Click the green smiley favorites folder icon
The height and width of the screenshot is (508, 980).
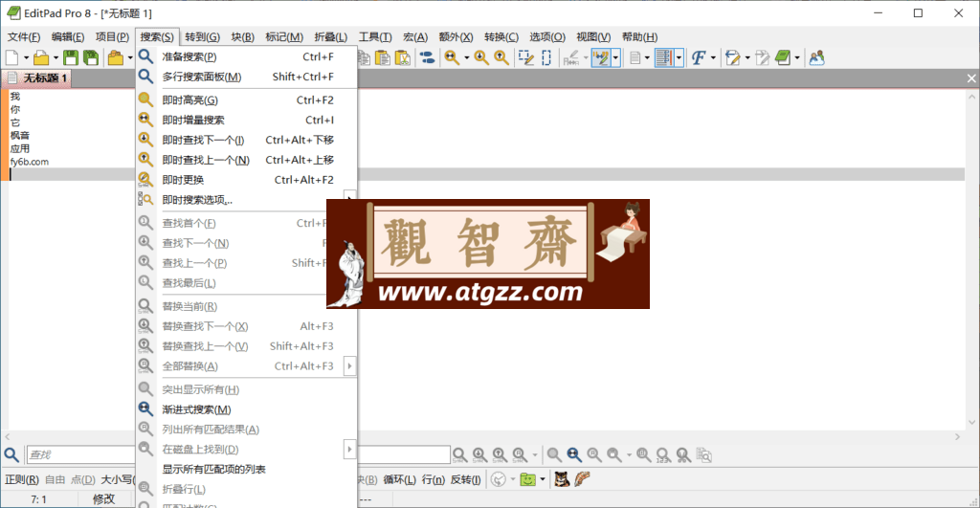tap(528, 480)
